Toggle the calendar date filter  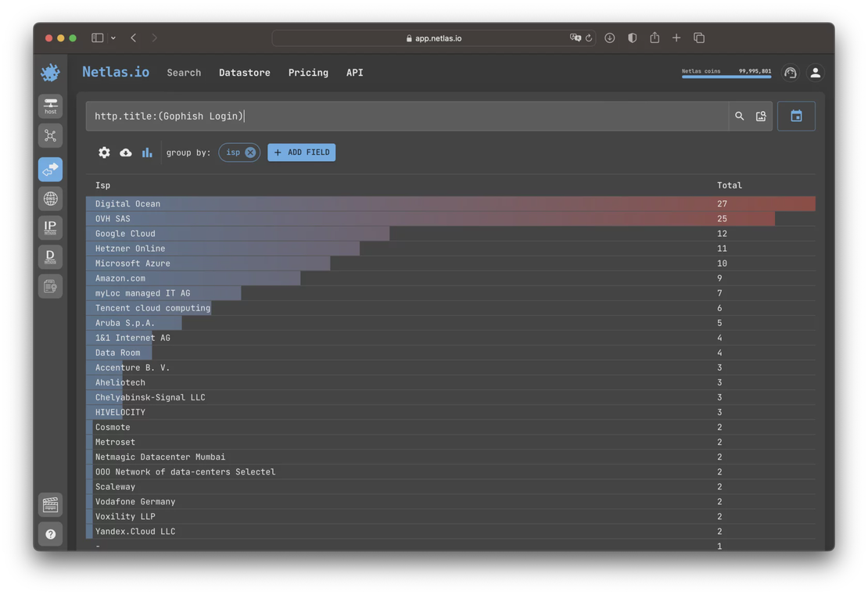click(796, 115)
